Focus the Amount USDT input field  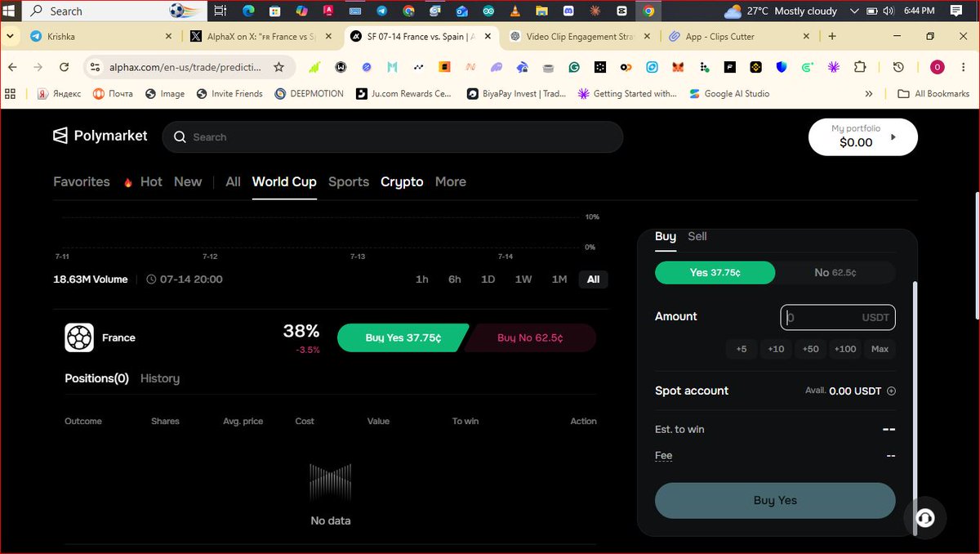click(838, 317)
